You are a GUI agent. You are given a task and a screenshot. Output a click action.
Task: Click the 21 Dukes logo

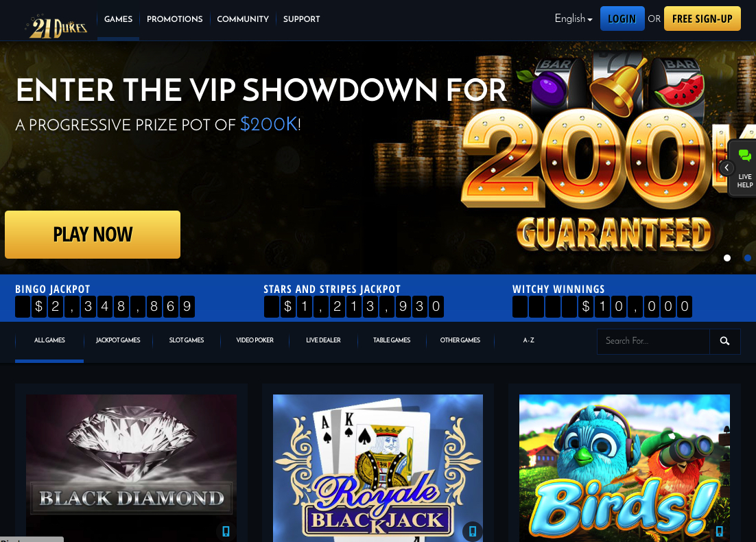[57, 27]
